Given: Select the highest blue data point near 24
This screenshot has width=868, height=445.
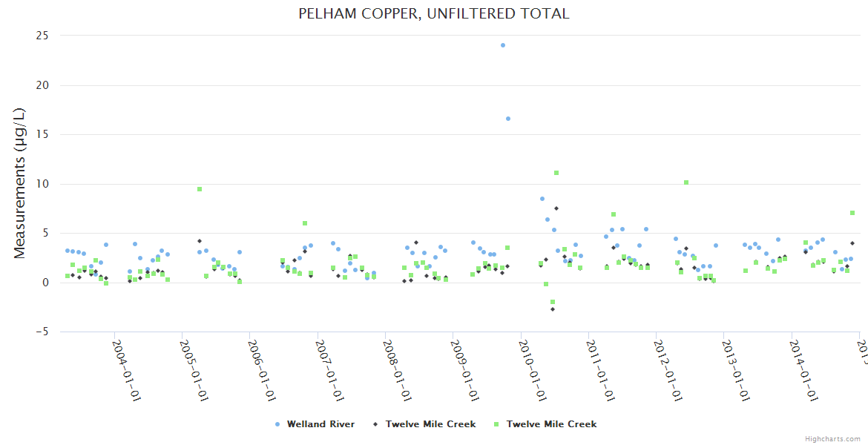Looking at the screenshot, I should (503, 45).
